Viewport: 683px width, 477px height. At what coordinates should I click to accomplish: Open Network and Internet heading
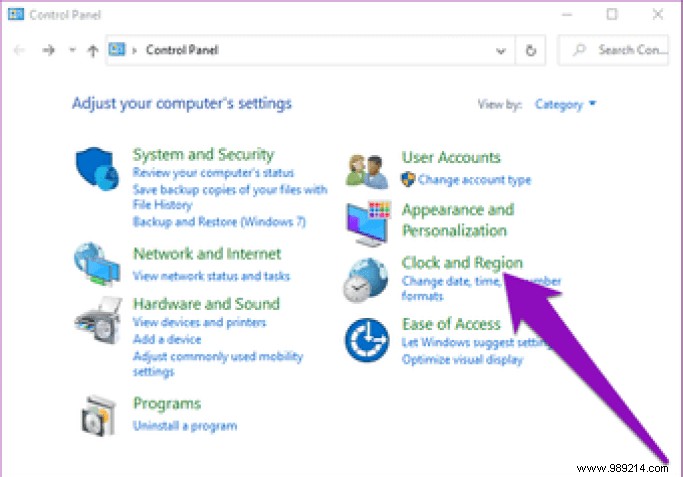207,254
